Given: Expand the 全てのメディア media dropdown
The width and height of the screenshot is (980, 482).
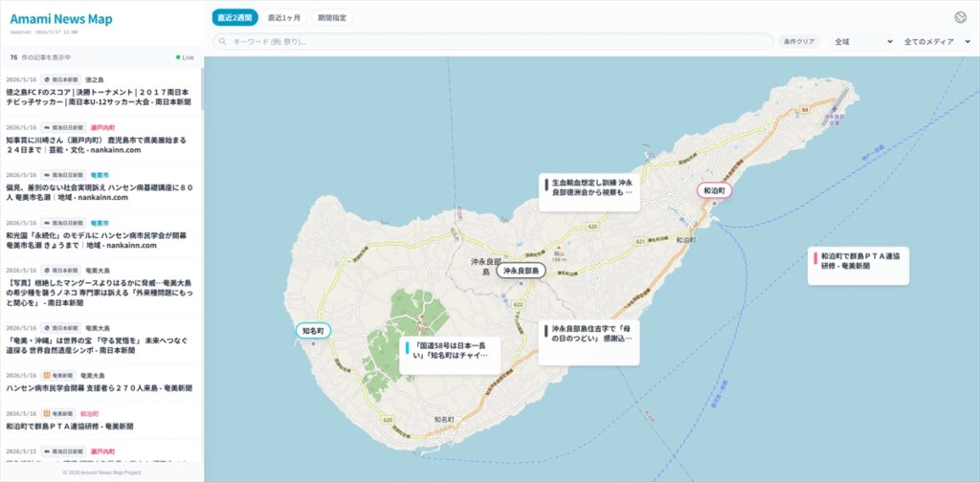Looking at the screenshot, I should tap(936, 42).
